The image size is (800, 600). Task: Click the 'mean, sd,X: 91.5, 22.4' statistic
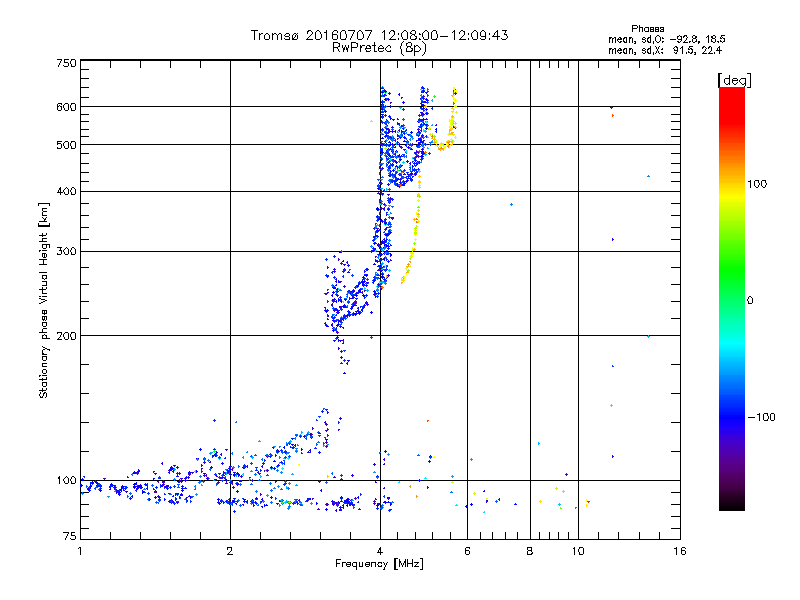point(665,50)
